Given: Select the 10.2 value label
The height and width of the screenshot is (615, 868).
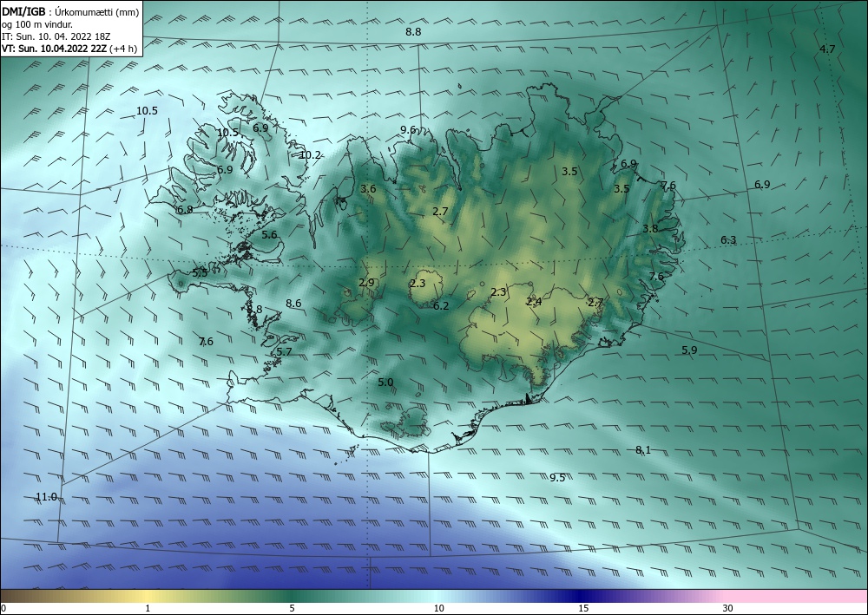Looking at the screenshot, I should click(310, 155).
